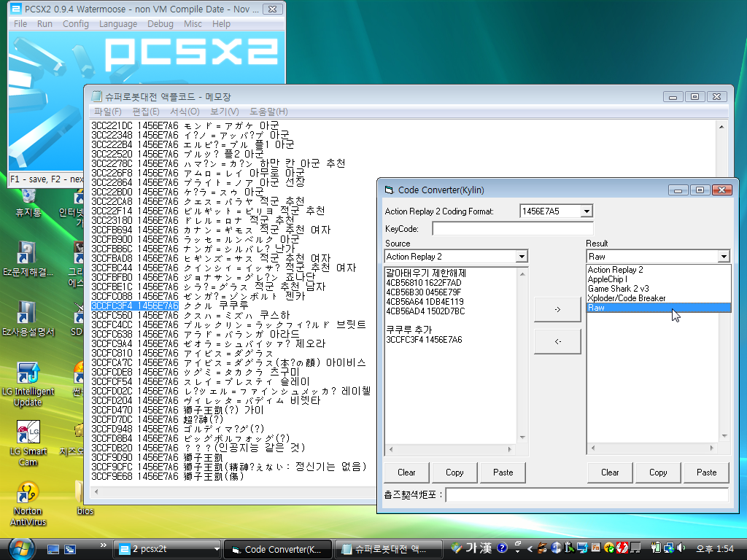Screen dimensions: 747x560
Task: Click the volume speaker tray icon
Action: click(x=681, y=548)
